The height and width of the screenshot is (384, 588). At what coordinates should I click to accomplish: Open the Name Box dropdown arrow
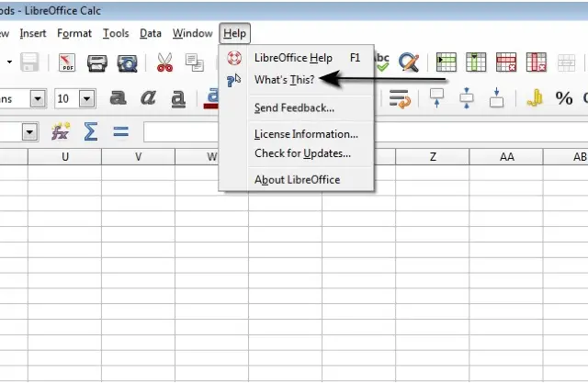click(30, 132)
